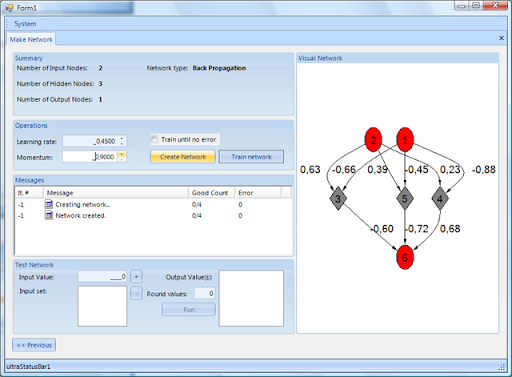Click the Round values input field
This screenshot has height=377, width=512.
tap(205, 293)
